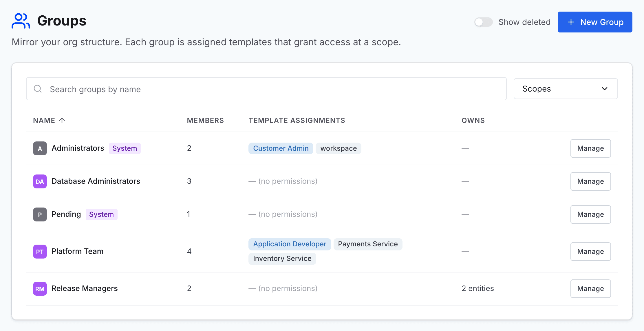This screenshot has height=331, width=644.
Task: Click the System badge beside Pending
Action: pos(101,214)
